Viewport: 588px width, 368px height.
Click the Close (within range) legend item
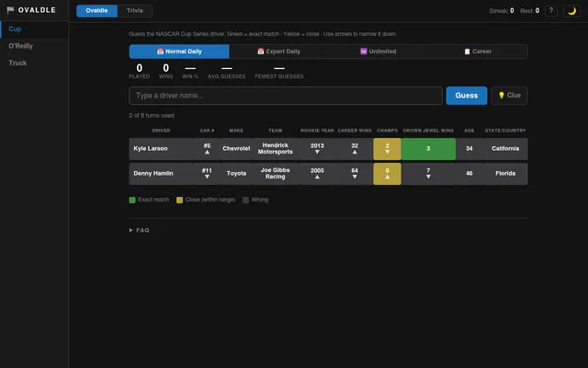coord(206,200)
